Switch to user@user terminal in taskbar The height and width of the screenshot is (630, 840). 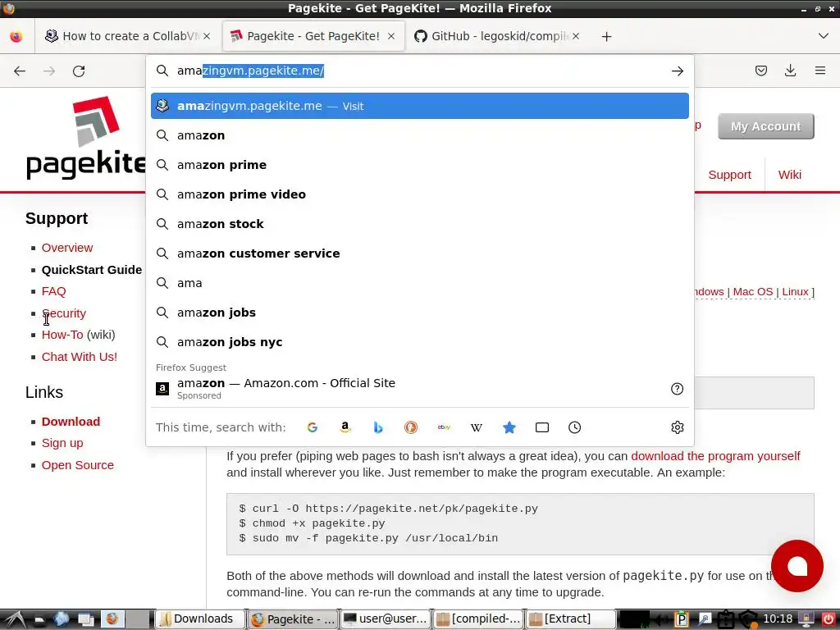coord(386,619)
